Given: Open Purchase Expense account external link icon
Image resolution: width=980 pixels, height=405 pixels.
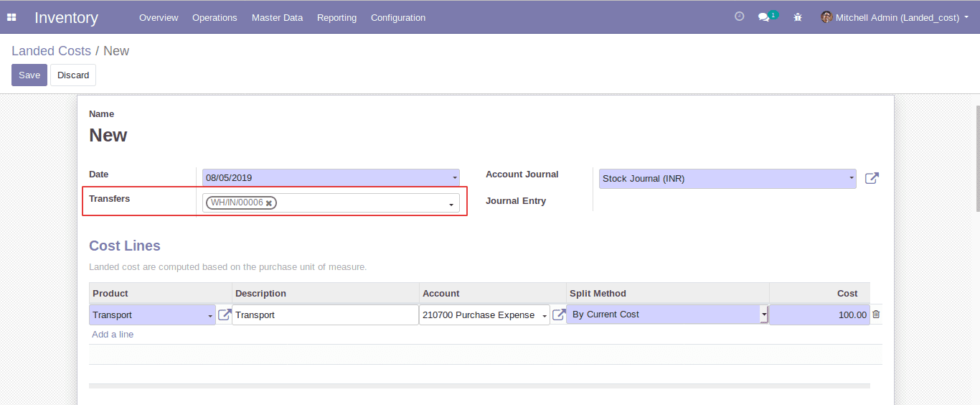Looking at the screenshot, I should coord(559,315).
